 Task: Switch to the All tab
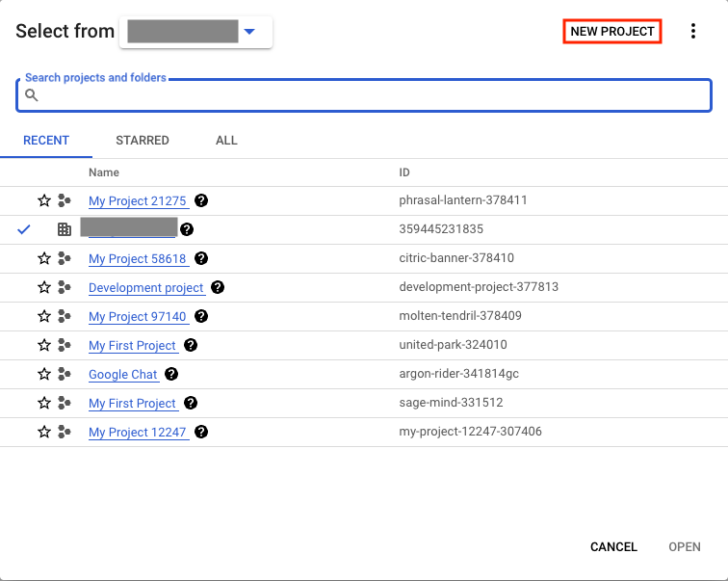click(226, 141)
